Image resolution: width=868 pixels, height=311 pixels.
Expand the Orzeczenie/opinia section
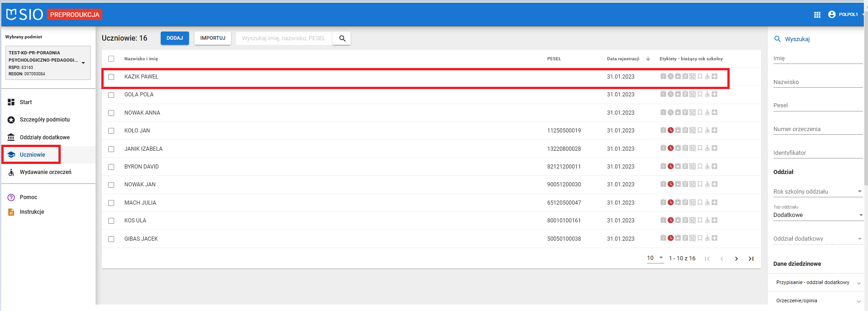click(x=816, y=300)
